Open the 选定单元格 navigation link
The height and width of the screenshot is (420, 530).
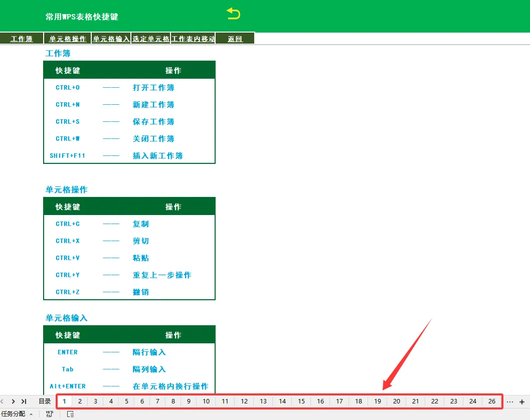[x=151, y=39]
